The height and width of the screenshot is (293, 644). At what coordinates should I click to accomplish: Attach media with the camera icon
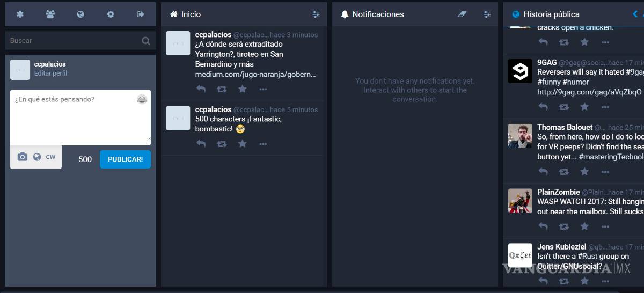coord(22,157)
